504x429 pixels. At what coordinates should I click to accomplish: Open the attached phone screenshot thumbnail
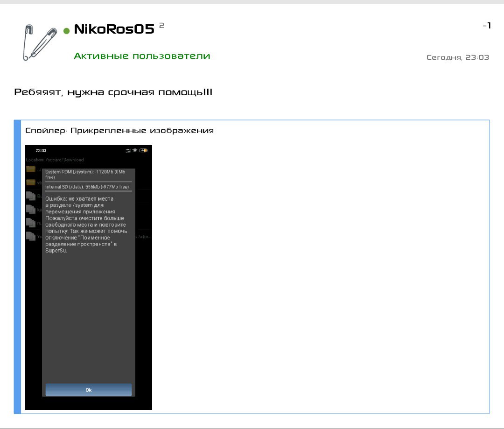(x=89, y=278)
